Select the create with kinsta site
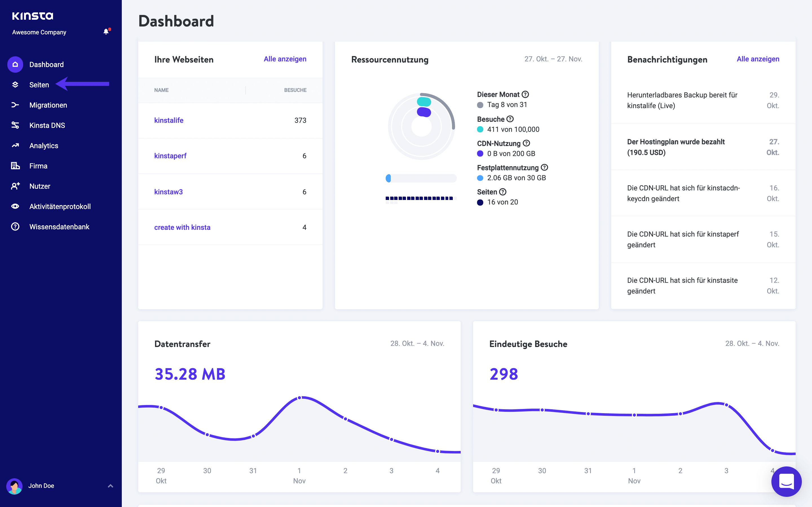Screen dimensions: 812x507 (182, 227)
